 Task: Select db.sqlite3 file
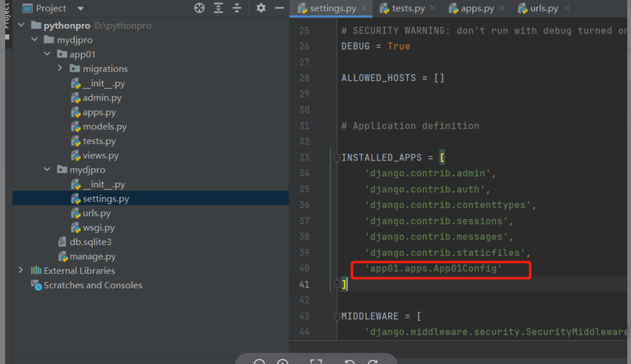[90, 242]
